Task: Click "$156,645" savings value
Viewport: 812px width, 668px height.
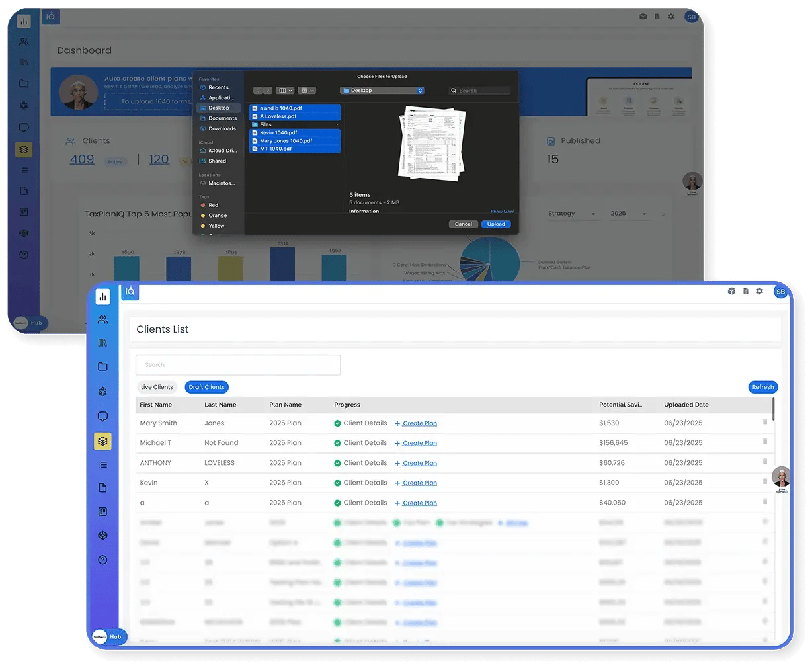Action: (x=613, y=443)
